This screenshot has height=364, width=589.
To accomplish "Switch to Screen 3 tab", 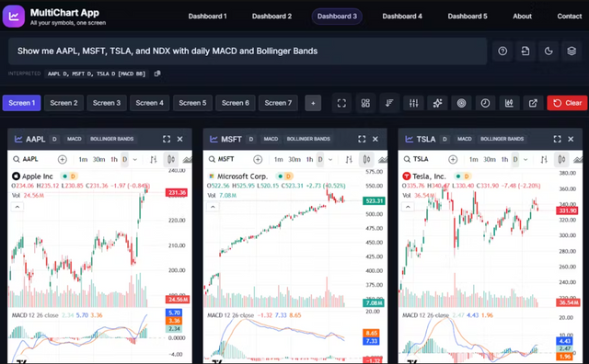I will [107, 103].
